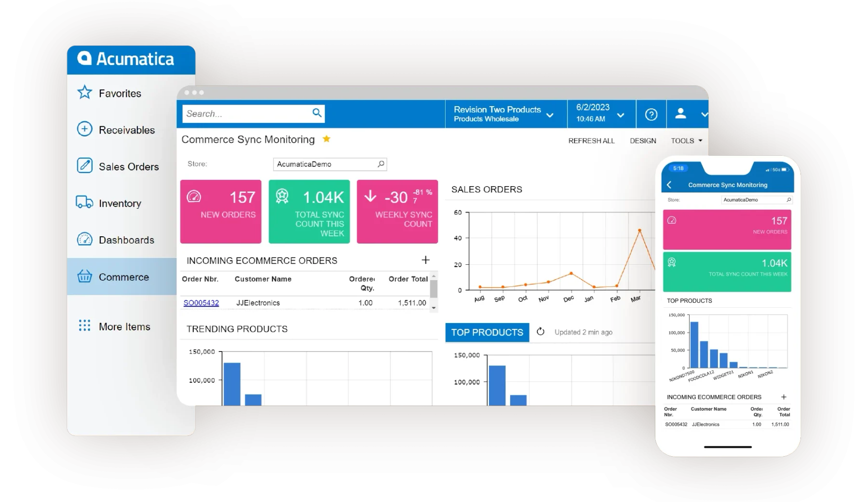Image resolution: width=868 pixels, height=502 pixels.
Task: Click the orders table scrollbar down arrow
Action: (x=434, y=308)
